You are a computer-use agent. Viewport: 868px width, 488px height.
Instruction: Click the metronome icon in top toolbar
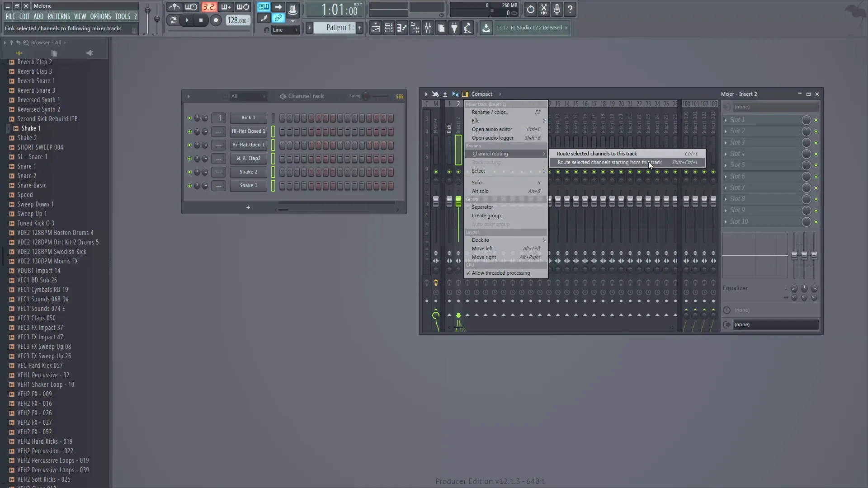pyautogui.click(x=174, y=7)
